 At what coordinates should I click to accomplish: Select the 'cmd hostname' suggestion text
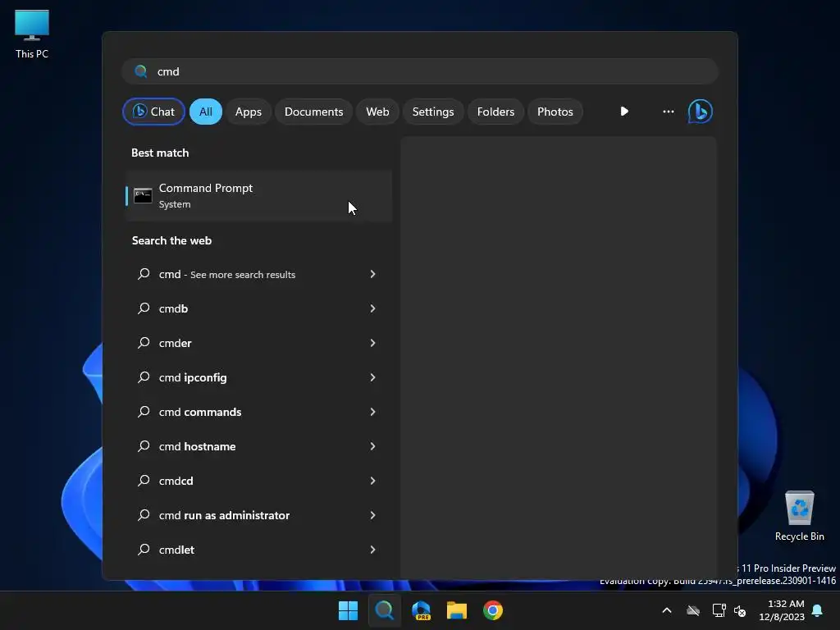pyautogui.click(x=197, y=446)
